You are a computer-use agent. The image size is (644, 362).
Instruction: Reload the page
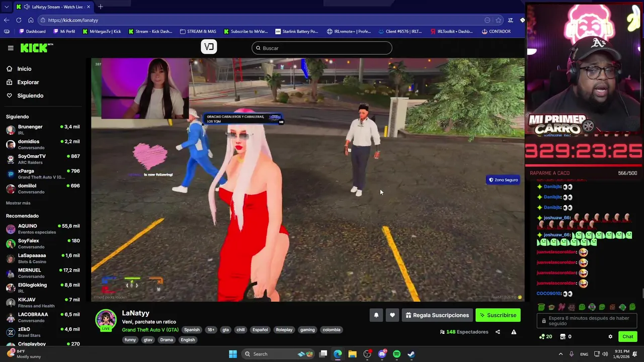[19, 20]
